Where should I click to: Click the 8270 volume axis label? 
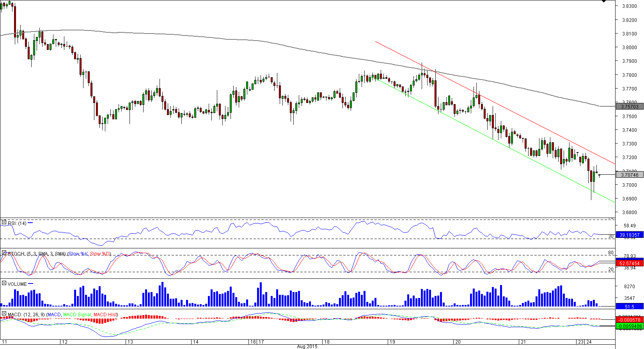tap(629, 287)
